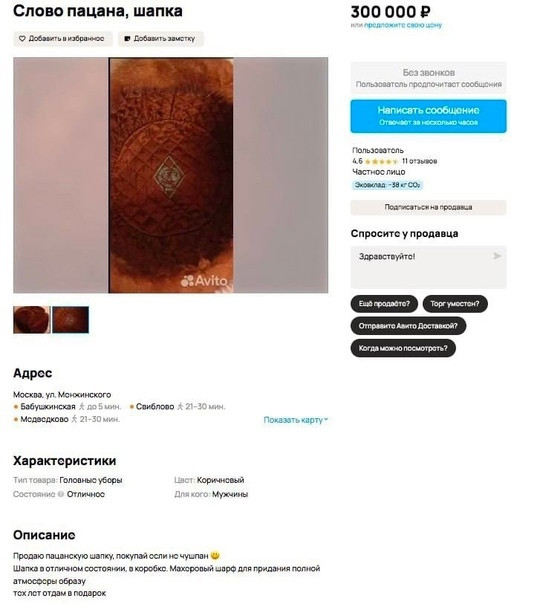Click the note icon beside Добавить заметку
This screenshot has width=537, height=604.
coord(127,39)
